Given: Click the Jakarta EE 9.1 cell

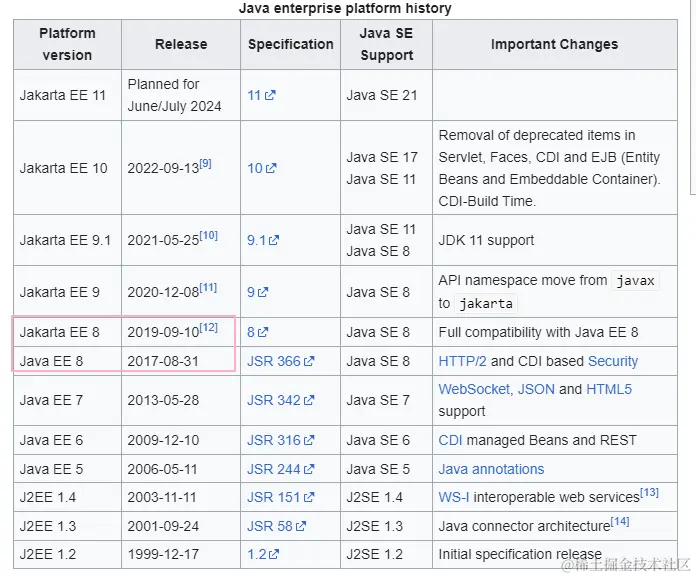Looking at the screenshot, I should (65, 240).
